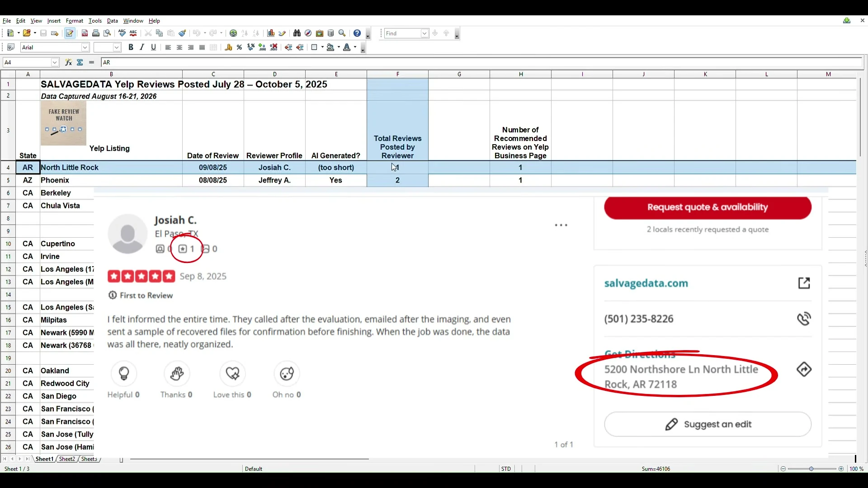This screenshot has width=868, height=488.
Task: Align cell text left
Action: 168,47
